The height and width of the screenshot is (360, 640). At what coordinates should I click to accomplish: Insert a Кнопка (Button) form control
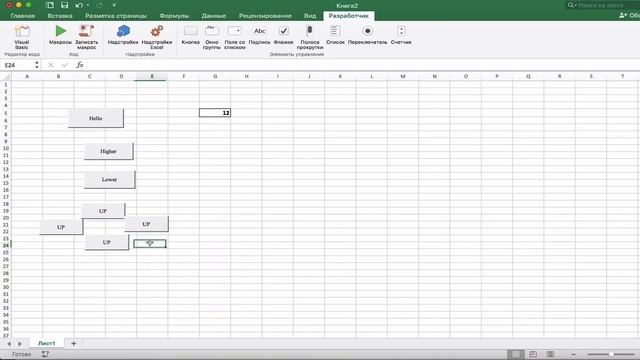coord(191,35)
